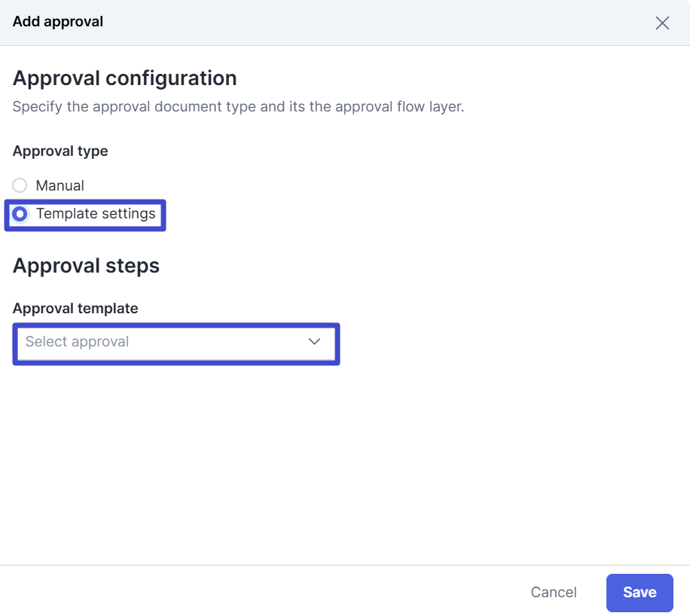Click the approval flow layer description text
The height and width of the screenshot is (616, 690).
[x=238, y=106]
